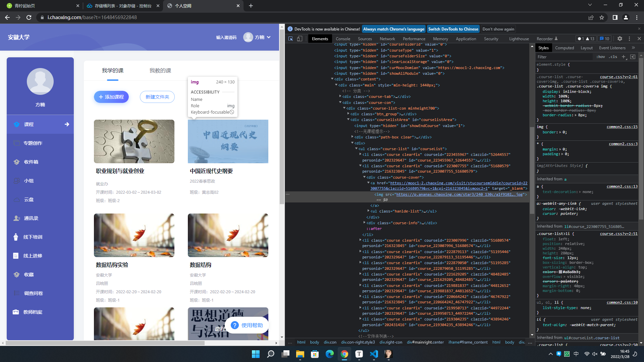This screenshot has width=644, height=362.
Task: Click the #a8a8b3 color swatch
Action: (560, 272)
